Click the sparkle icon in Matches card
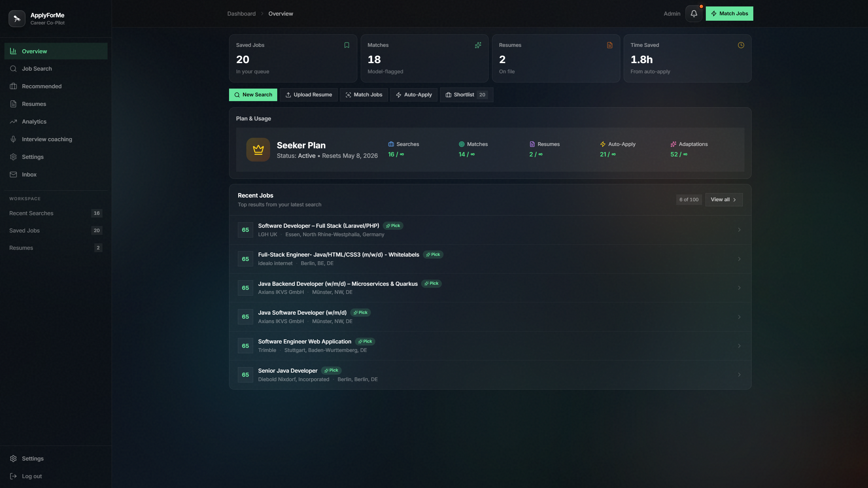The width and height of the screenshot is (868, 488). (478, 45)
